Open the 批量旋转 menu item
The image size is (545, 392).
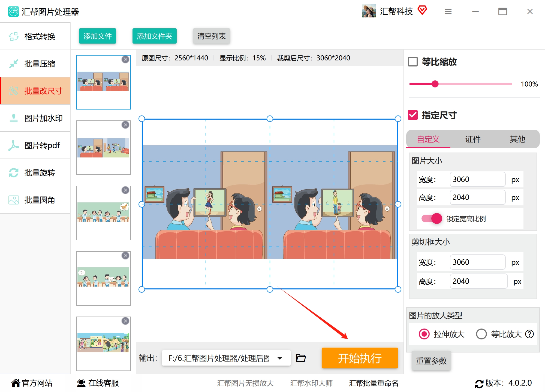pyautogui.click(x=35, y=173)
